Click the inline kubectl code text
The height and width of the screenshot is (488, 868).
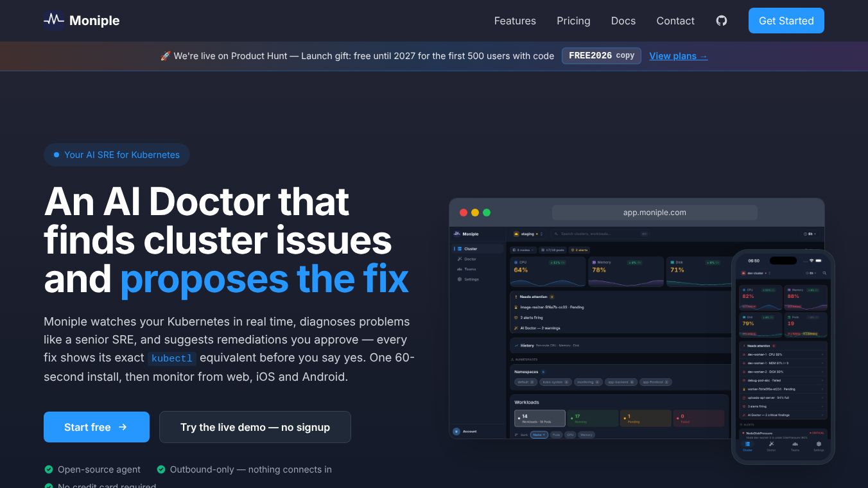[x=171, y=358]
